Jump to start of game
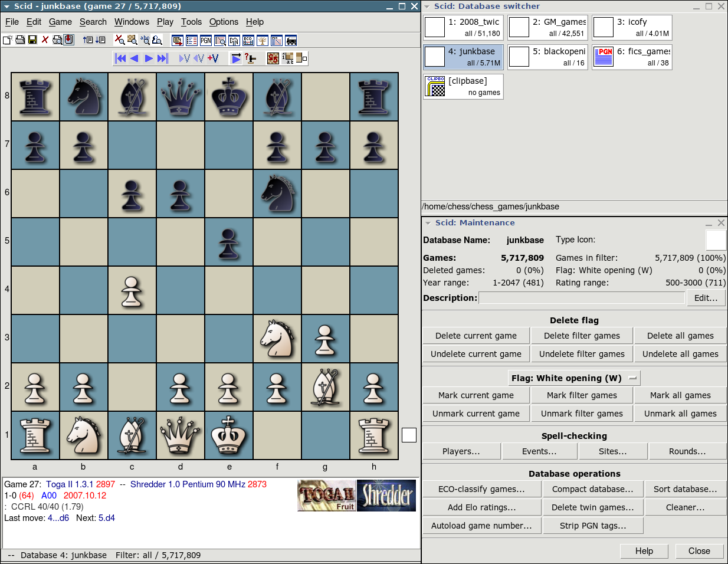The height and width of the screenshot is (564, 728). 121,58
